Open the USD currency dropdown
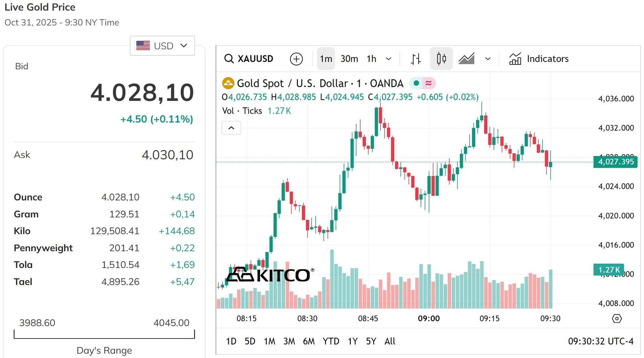The height and width of the screenshot is (358, 644). 162,46
